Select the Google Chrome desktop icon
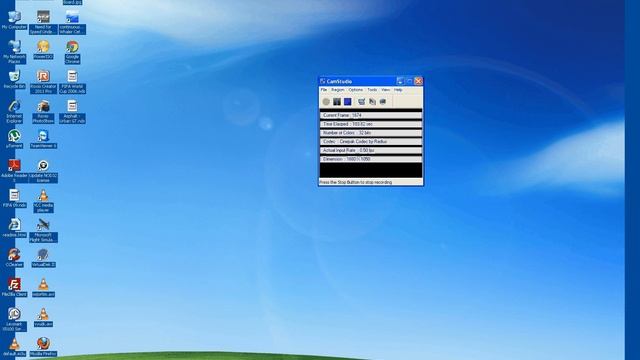640x360 pixels. click(72, 52)
